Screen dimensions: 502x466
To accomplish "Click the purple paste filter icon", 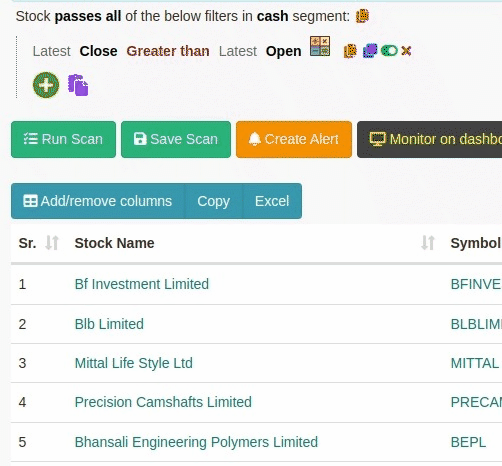I will tap(78, 85).
